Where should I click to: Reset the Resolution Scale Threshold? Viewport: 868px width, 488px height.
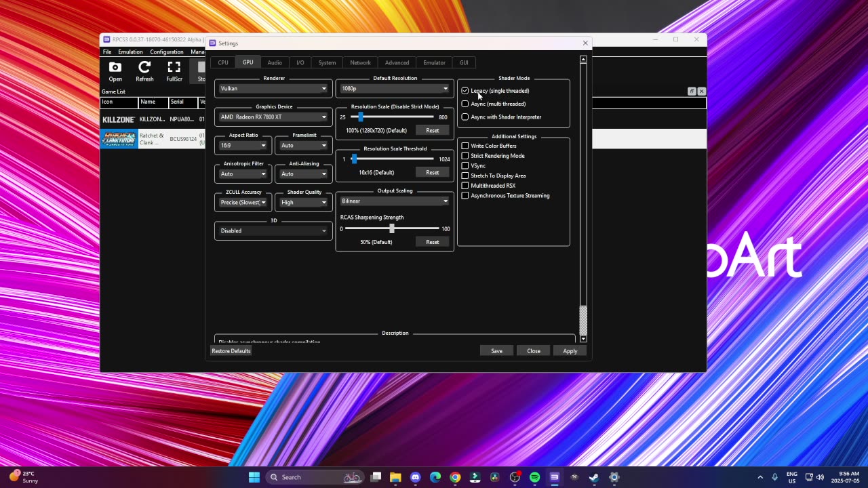pyautogui.click(x=432, y=172)
